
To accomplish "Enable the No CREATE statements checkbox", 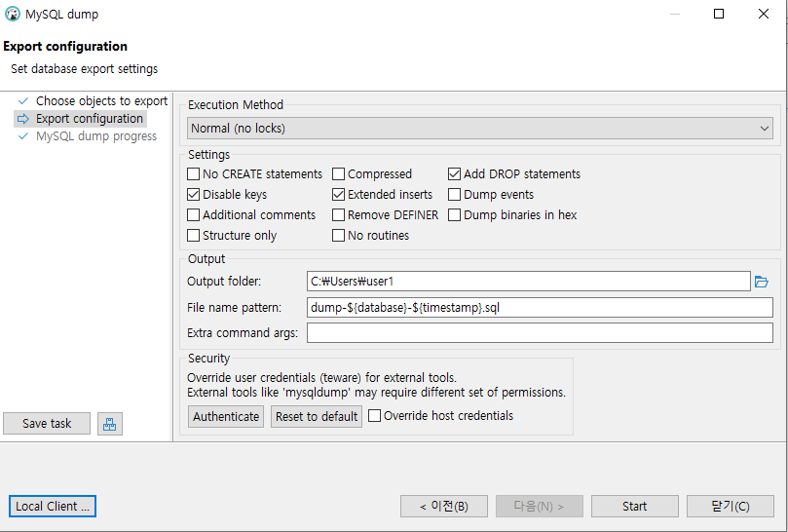I will [x=194, y=174].
